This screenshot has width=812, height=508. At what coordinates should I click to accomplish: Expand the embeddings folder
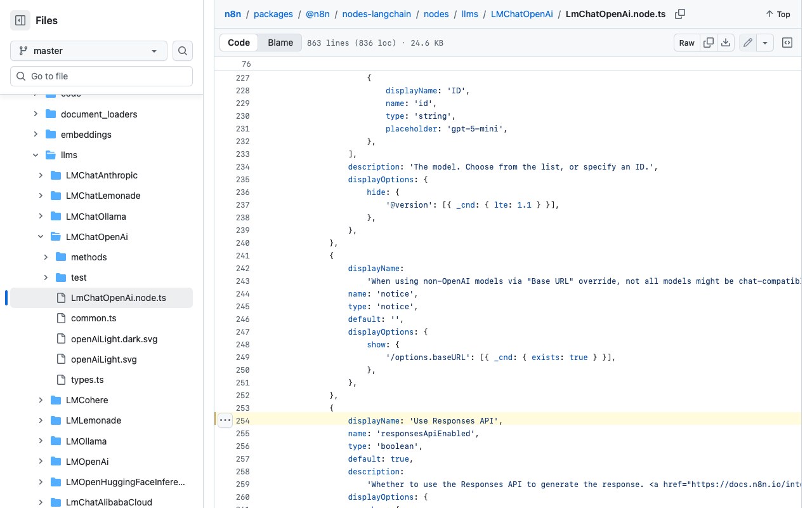(x=36, y=135)
